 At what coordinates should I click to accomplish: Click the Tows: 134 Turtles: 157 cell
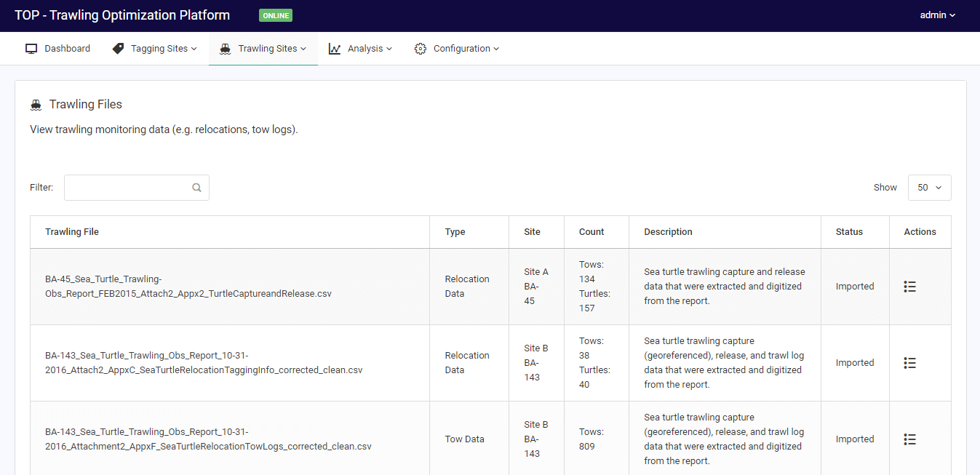click(595, 287)
